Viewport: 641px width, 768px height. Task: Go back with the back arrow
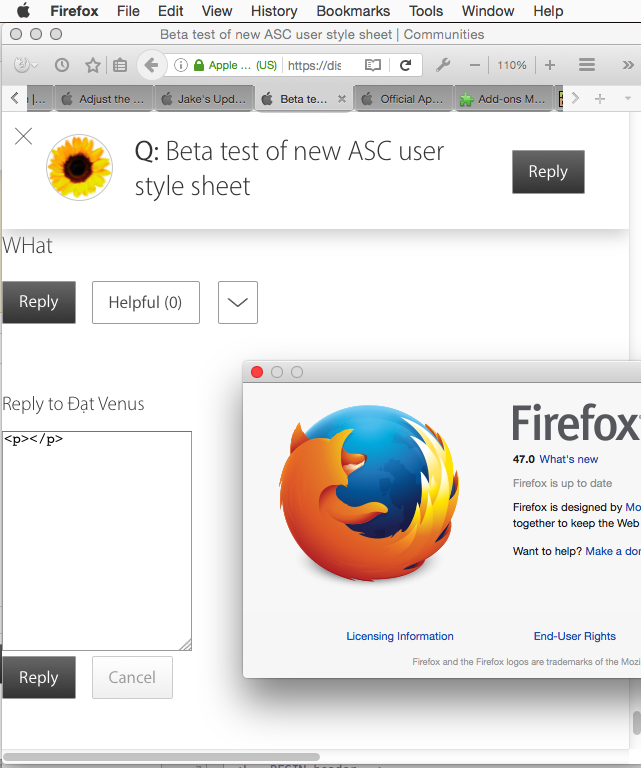coord(151,65)
